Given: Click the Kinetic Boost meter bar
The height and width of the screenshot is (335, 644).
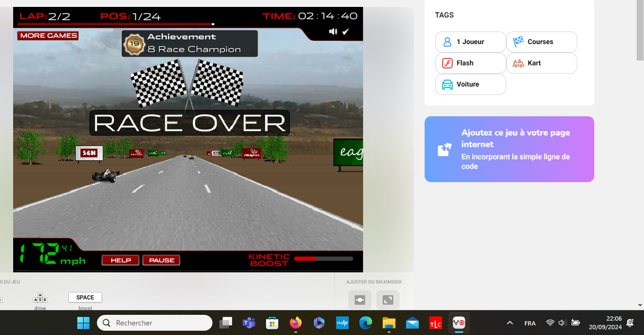Looking at the screenshot, I should click(x=323, y=258).
